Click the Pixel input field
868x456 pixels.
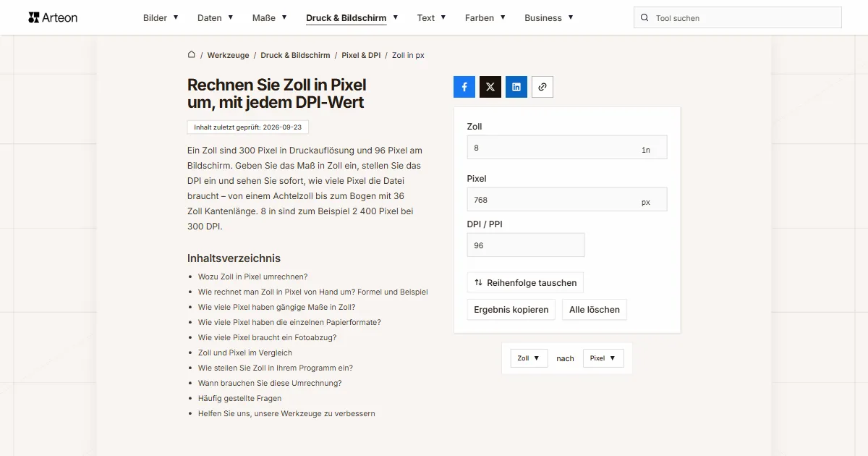pos(567,200)
